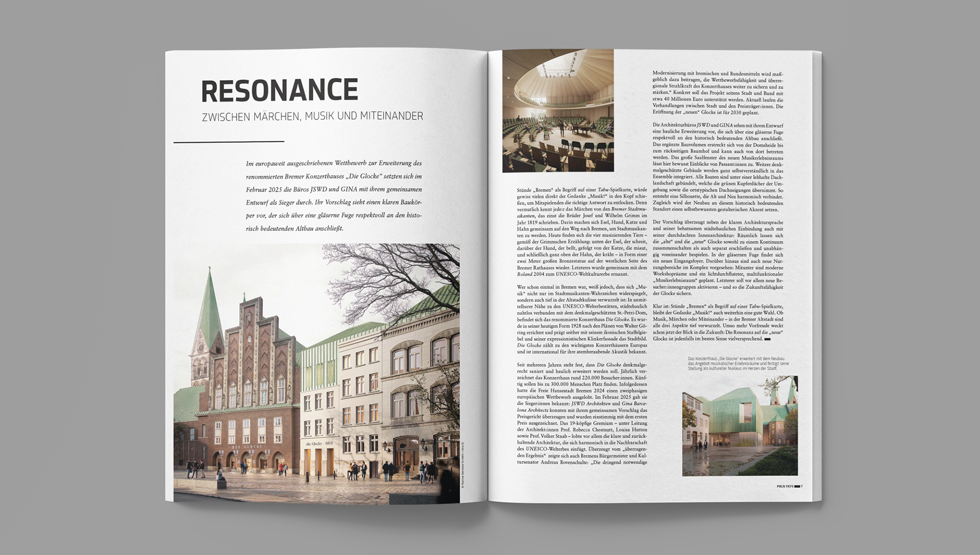Click the RESONANCE headline

[x=280, y=90]
